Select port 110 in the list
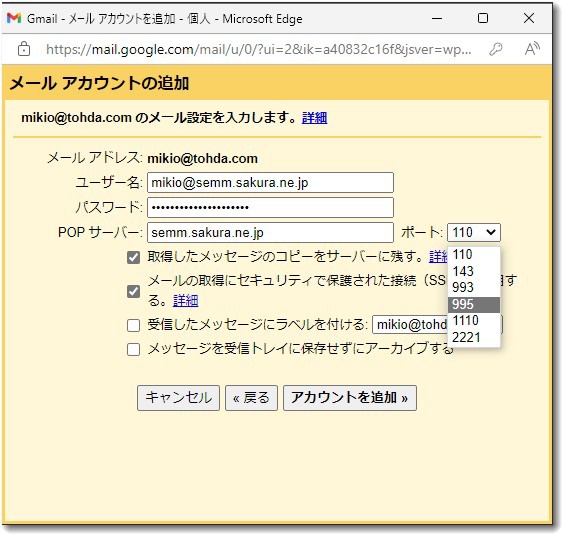Screen dimensions: 562x534 pyautogui.click(x=473, y=254)
